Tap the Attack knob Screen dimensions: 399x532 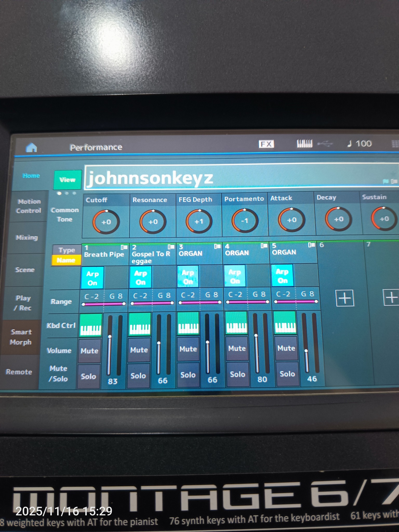pos(291,220)
